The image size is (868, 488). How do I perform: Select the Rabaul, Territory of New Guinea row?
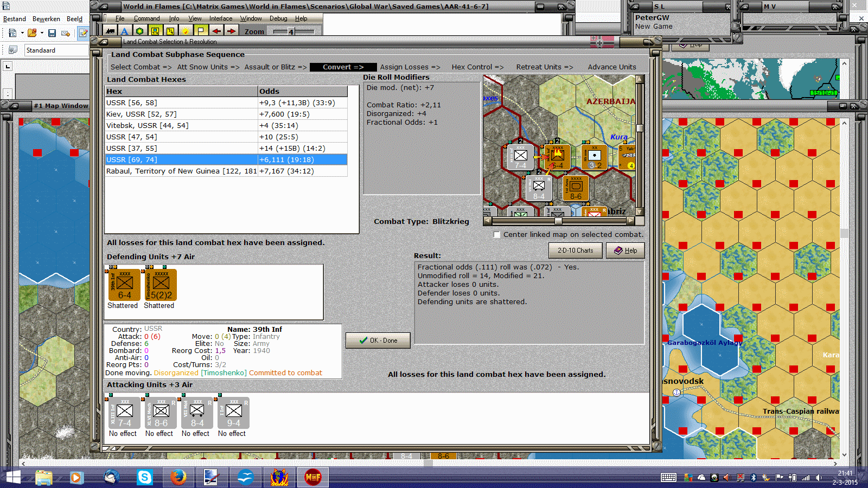point(226,171)
